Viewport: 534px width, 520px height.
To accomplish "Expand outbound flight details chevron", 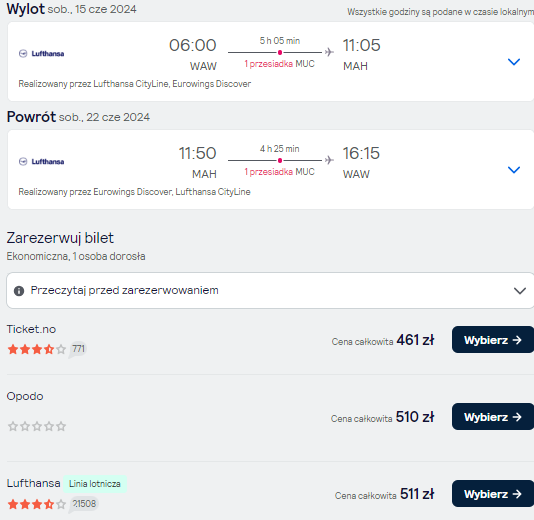I will (x=514, y=62).
